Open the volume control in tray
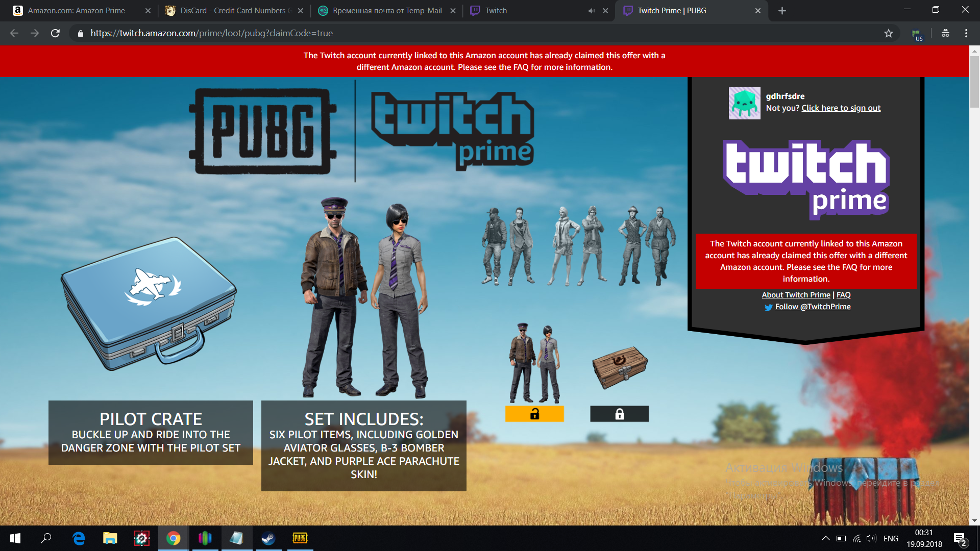Image resolution: width=980 pixels, height=551 pixels. click(x=871, y=538)
